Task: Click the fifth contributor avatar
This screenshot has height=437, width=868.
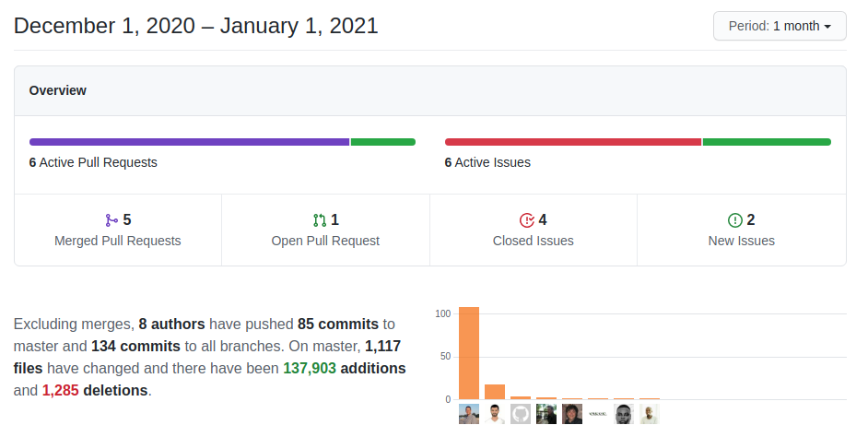Action: coord(572,414)
